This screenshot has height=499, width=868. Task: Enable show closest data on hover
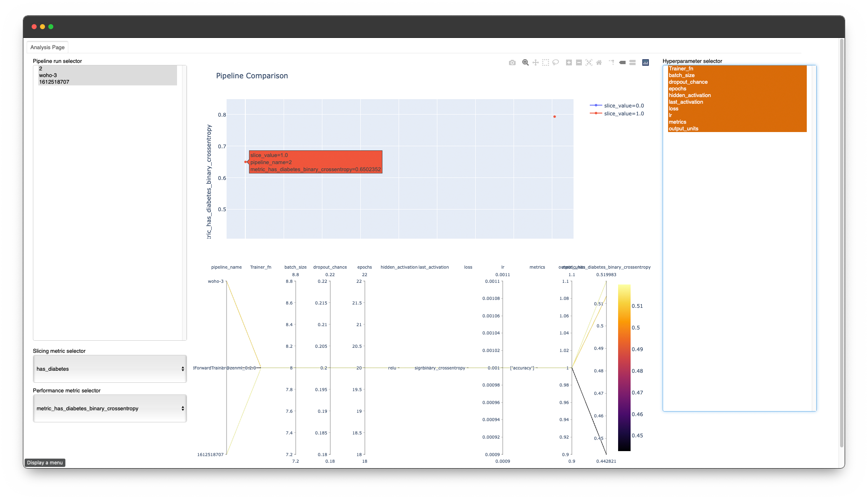coord(622,62)
